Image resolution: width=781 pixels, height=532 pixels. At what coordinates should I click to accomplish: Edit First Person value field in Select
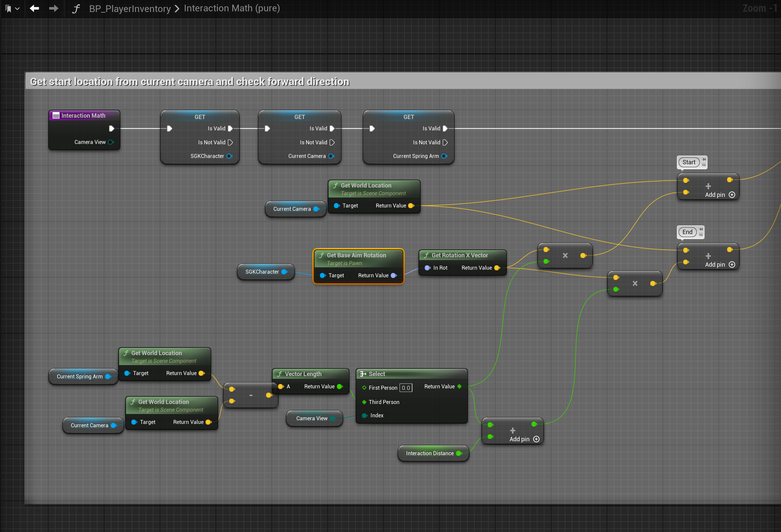(x=405, y=388)
